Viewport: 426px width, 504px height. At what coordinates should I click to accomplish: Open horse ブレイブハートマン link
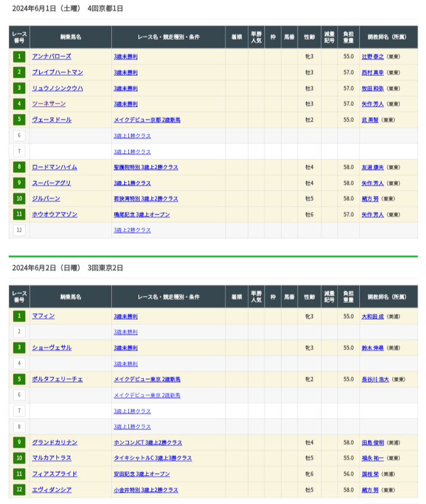click(x=57, y=72)
